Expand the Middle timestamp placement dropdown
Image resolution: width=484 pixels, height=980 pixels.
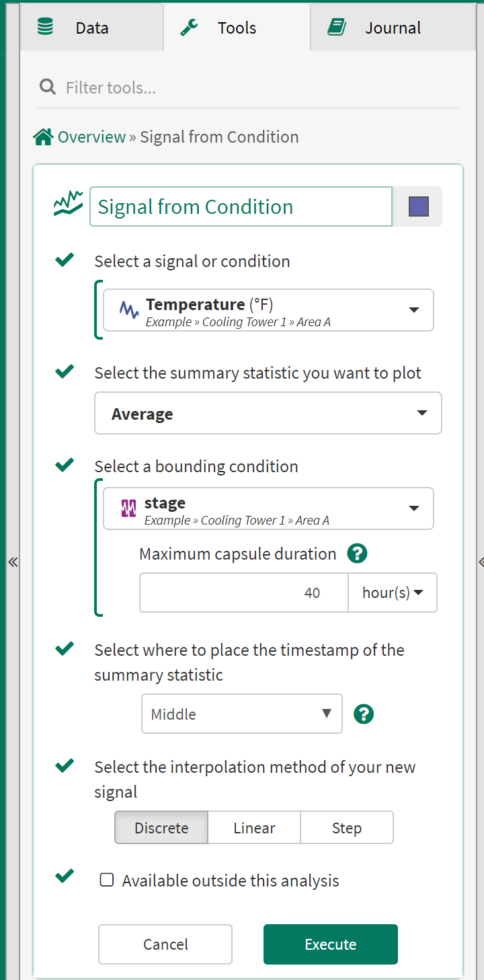[x=241, y=714]
